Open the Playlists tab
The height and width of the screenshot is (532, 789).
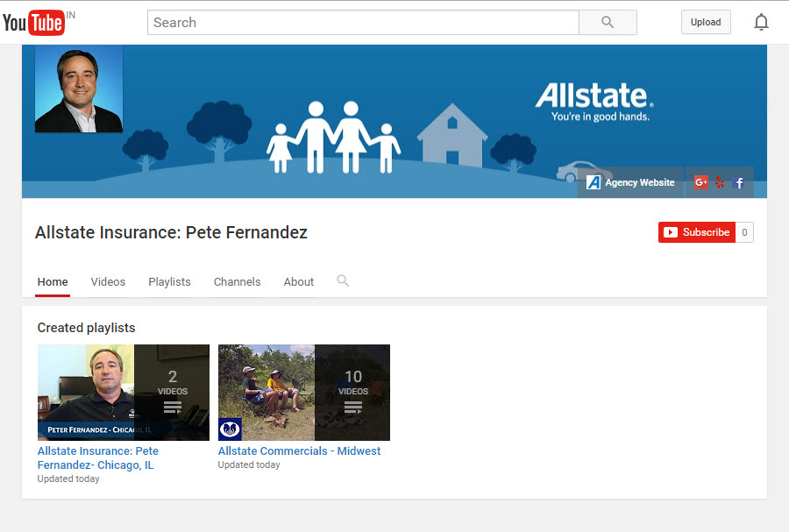click(x=169, y=282)
